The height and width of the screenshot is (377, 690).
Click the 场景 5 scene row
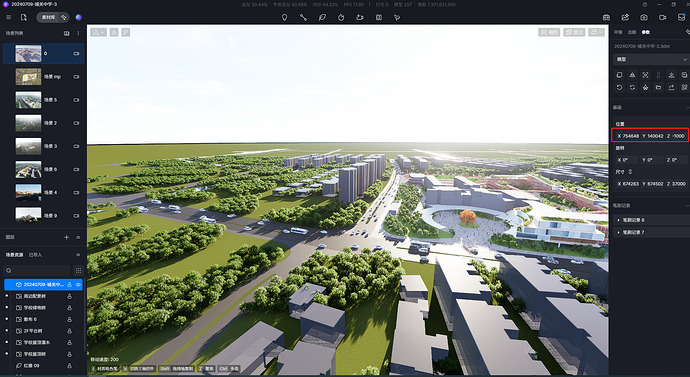tap(43, 100)
